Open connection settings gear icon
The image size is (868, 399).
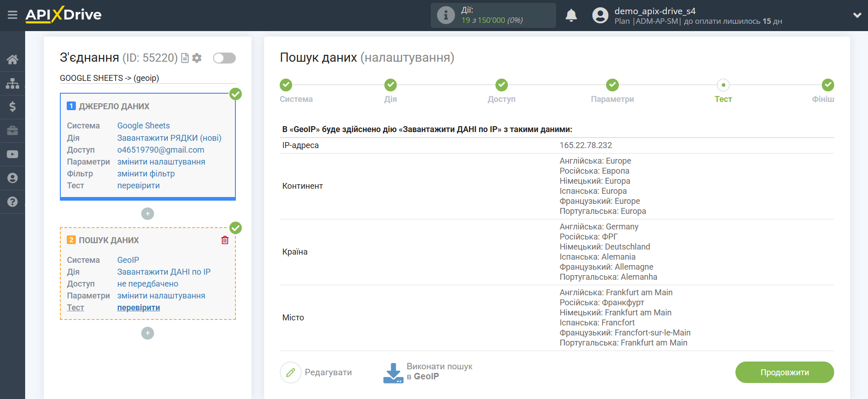pos(197,58)
